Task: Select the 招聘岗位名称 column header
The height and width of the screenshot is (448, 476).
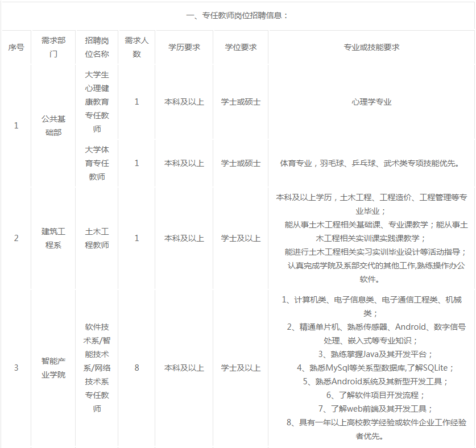Action: click(x=97, y=47)
